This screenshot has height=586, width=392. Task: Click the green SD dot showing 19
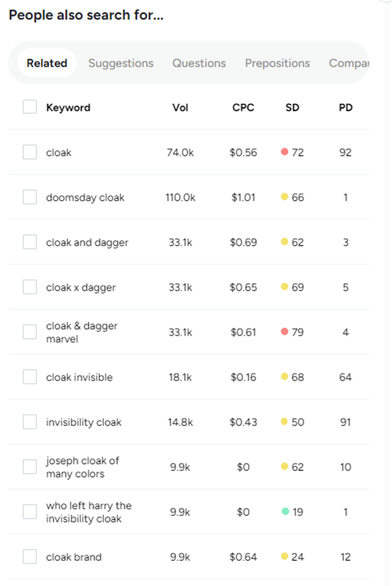(285, 512)
